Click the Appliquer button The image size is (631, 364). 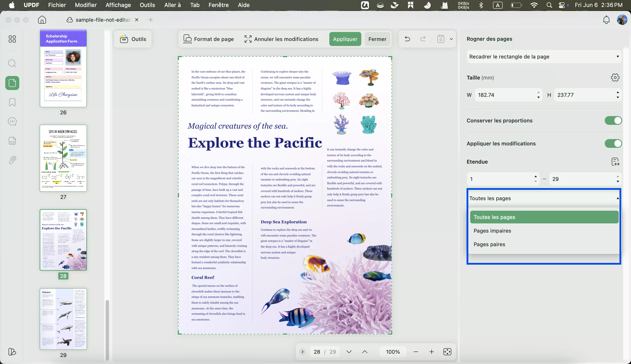click(x=345, y=39)
